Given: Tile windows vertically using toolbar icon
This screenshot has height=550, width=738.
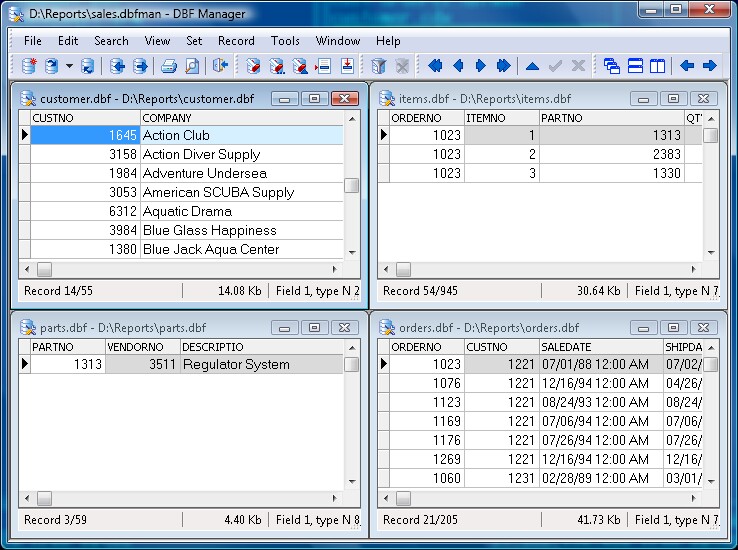Looking at the screenshot, I should point(657,66).
